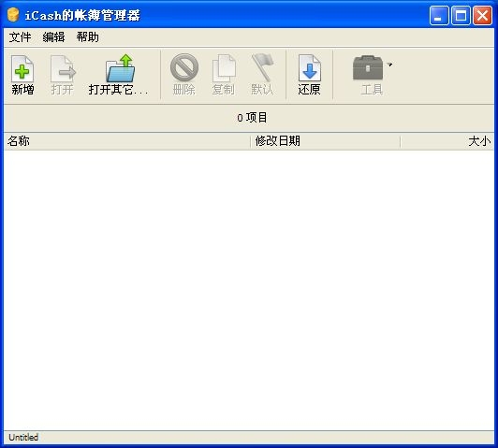Click the iCash coin icon in title bar

coord(13,15)
